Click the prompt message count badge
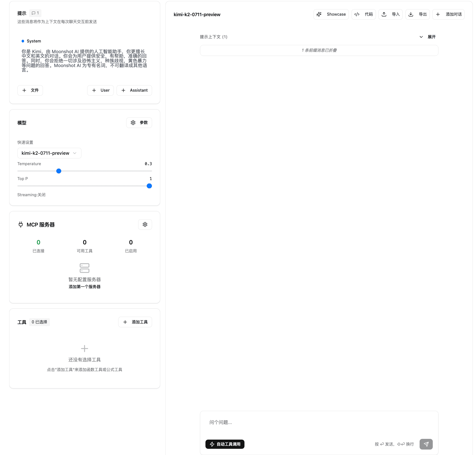The image size is (476, 455). 35,13
